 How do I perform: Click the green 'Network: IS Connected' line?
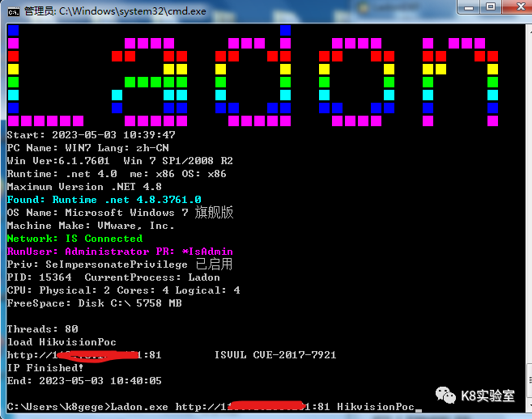(74, 239)
